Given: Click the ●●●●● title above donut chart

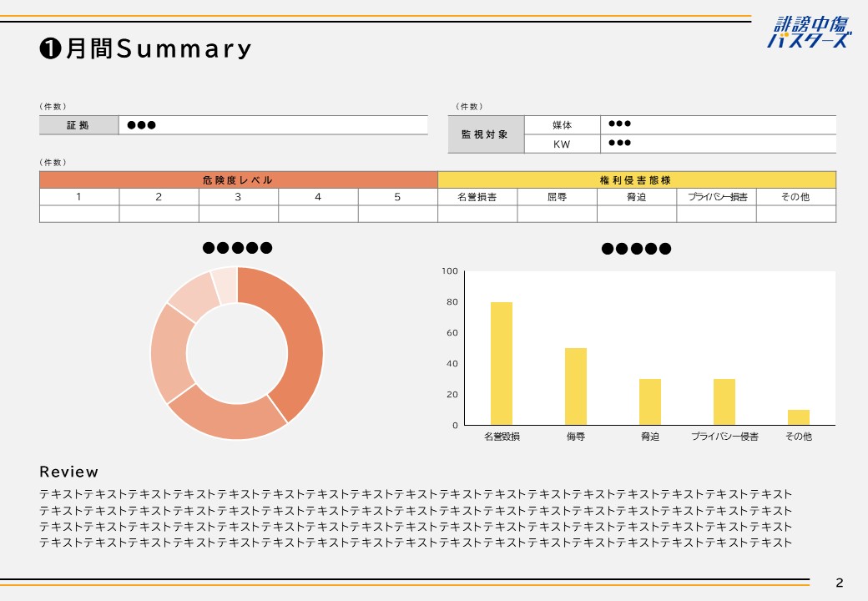Looking at the screenshot, I should click(x=237, y=248).
